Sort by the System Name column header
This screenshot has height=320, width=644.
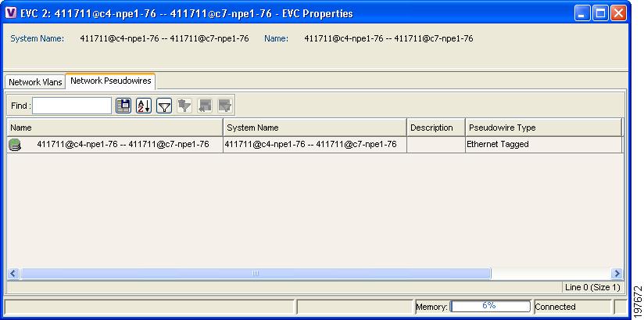tap(315, 128)
